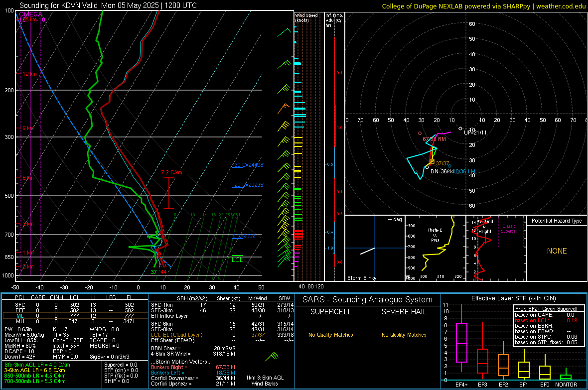This screenshot has width=588, height=390.
Task: Click the Sfc-3km AGL LR = 4.0 C/km line
Action: tap(37, 365)
